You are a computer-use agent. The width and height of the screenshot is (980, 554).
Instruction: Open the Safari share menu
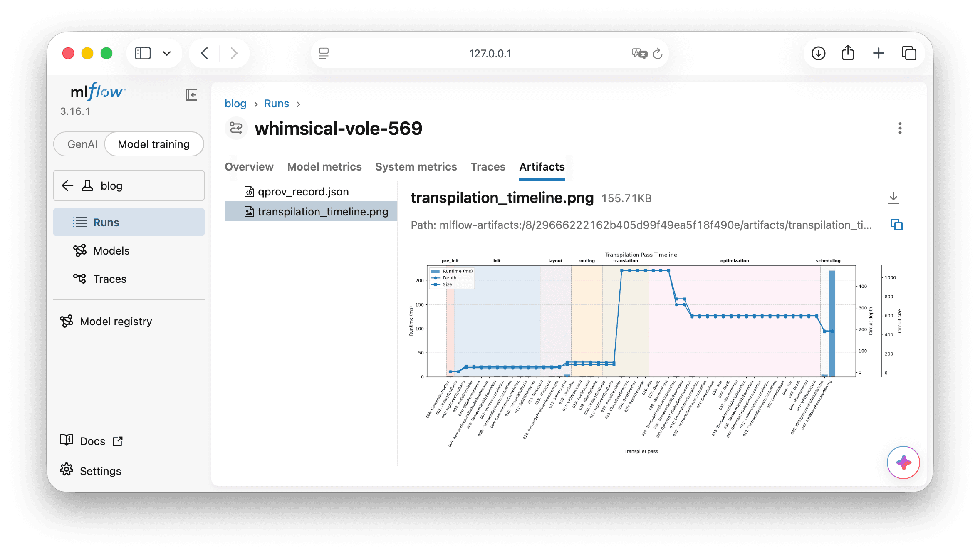(x=848, y=53)
